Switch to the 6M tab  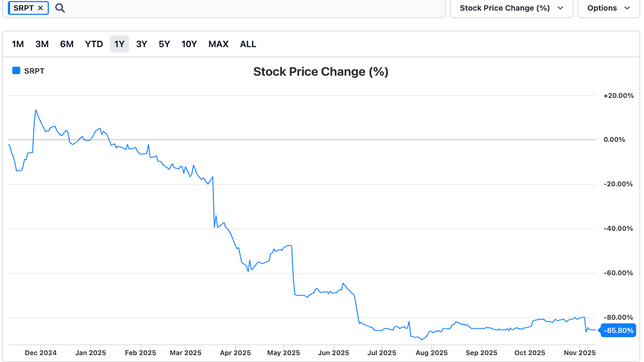pyautogui.click(x=67, y=44)
